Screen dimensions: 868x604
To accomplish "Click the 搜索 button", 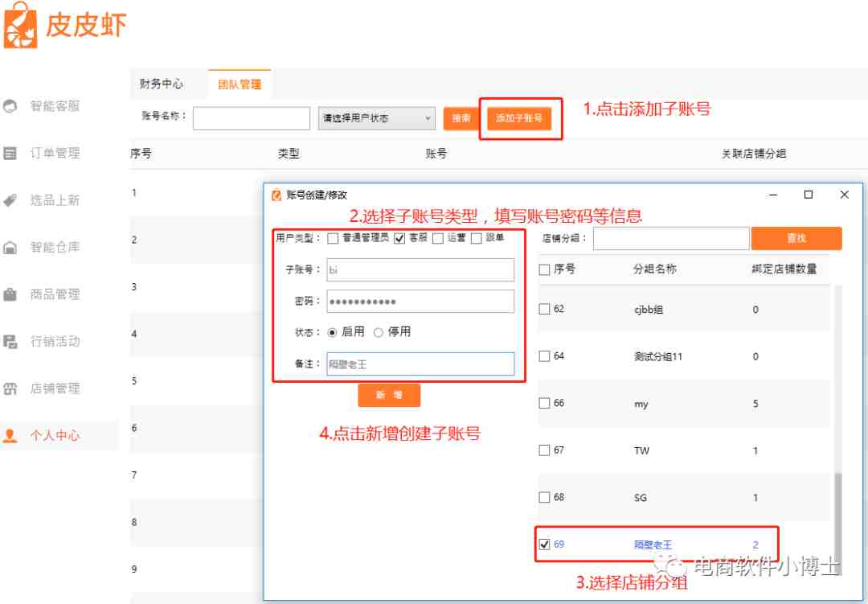I will [x=461, y=118].
